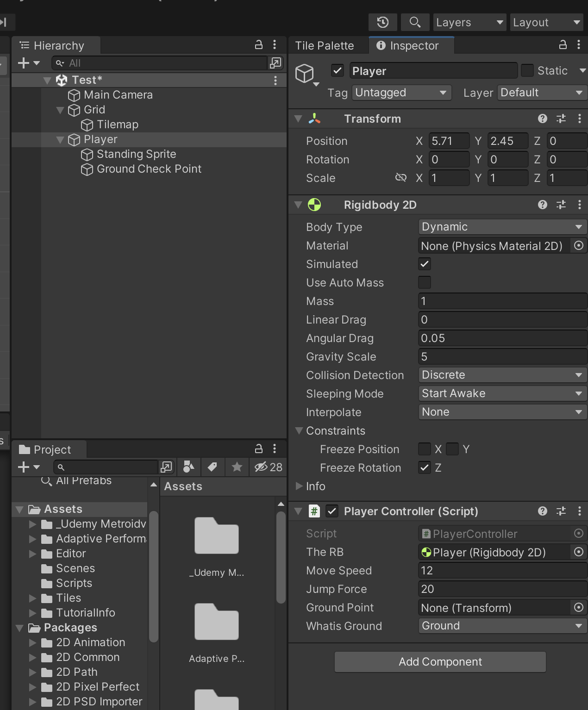Pick The RB object selector circle
Viewport: 588px width, 710px height.
tap(579, 552)
